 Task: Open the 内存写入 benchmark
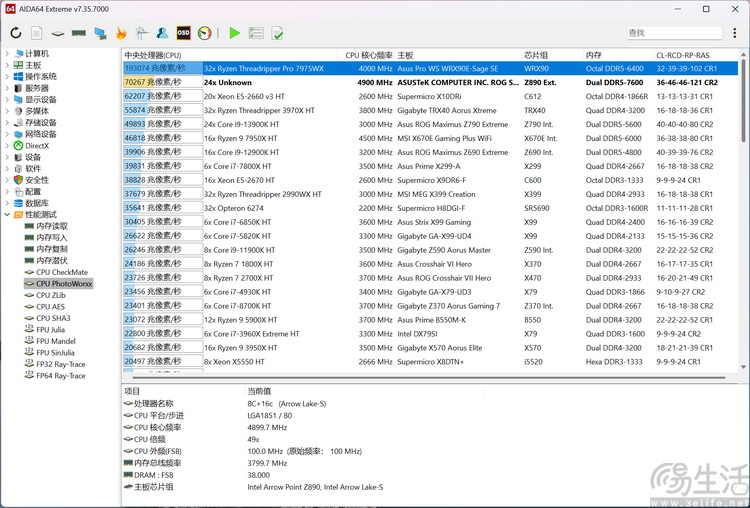click(46, 237)
